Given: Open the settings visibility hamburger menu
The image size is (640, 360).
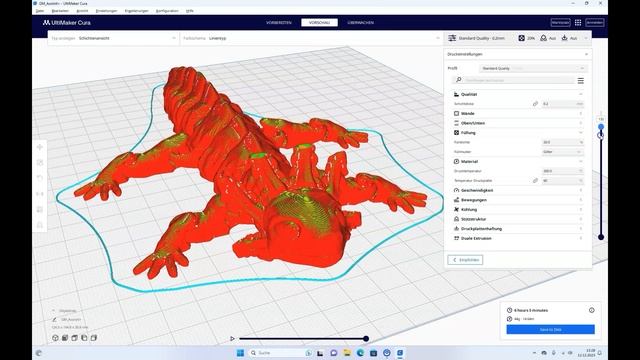Looking at the screenshot, I should [x=581, y=81].
